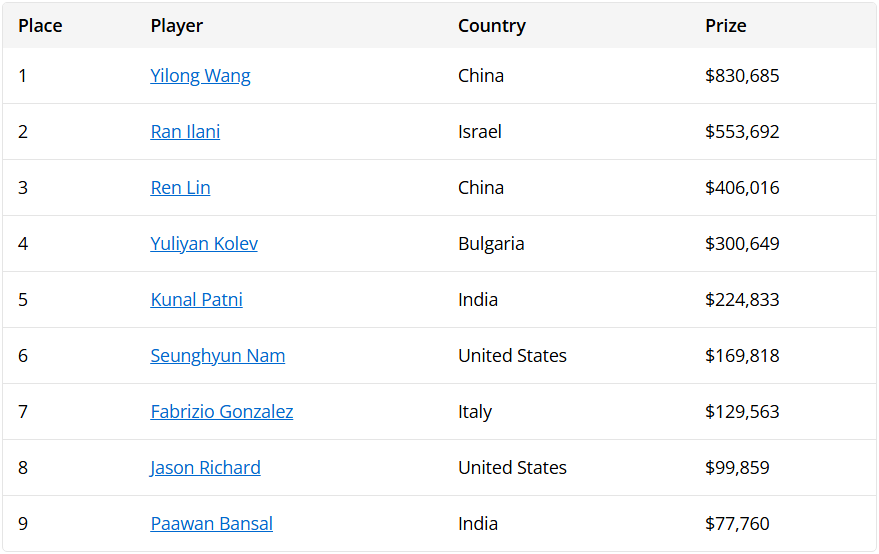Select Paawan Bansal link
Screen dimensions: 879x554
pyautogui.click(x=211, y=524)
